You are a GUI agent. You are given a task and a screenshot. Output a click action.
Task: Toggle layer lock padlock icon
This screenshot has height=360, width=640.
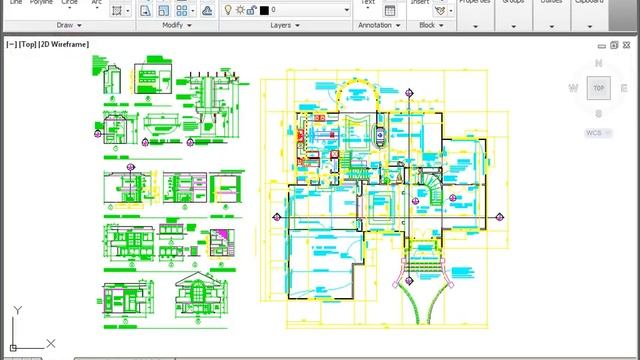[252, 10]
